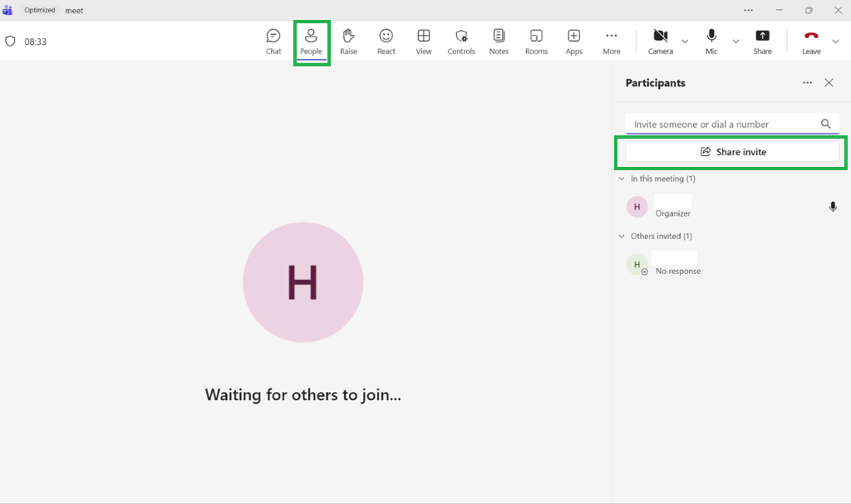Screen dimensions: 851x504
Task: Open breakout Rooms
Action: coord(536,42)
